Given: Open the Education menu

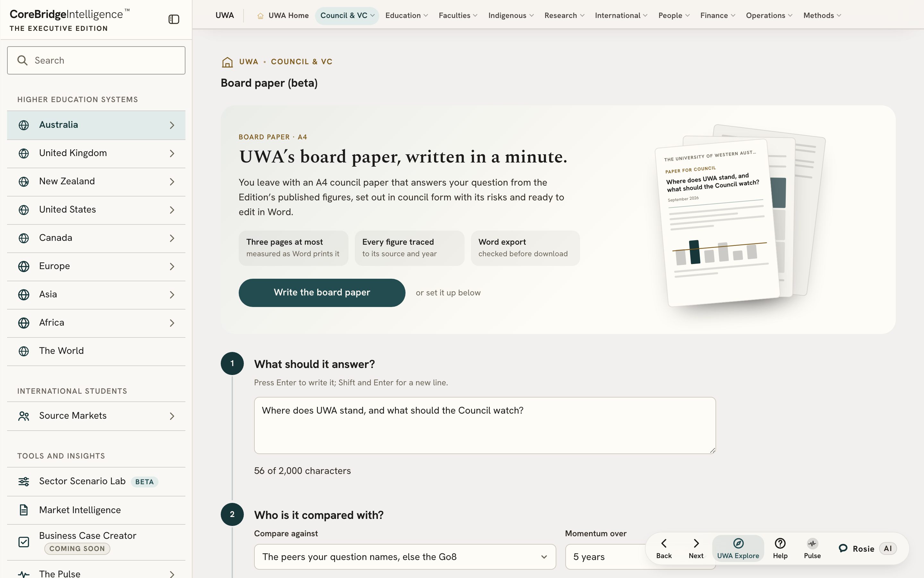Looking at the screenshot, I should point(406,16).
